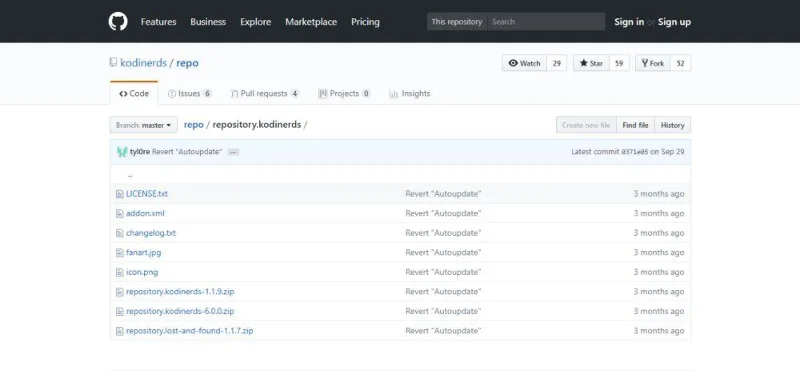
Task: Click Sign in link
Action: click(629, 22)
